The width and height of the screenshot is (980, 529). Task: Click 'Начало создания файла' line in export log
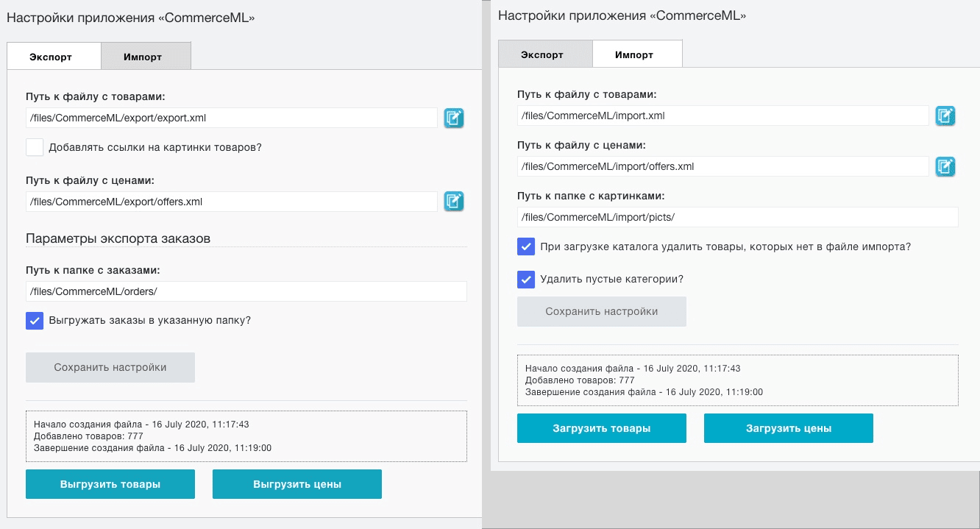click(141, 425)
